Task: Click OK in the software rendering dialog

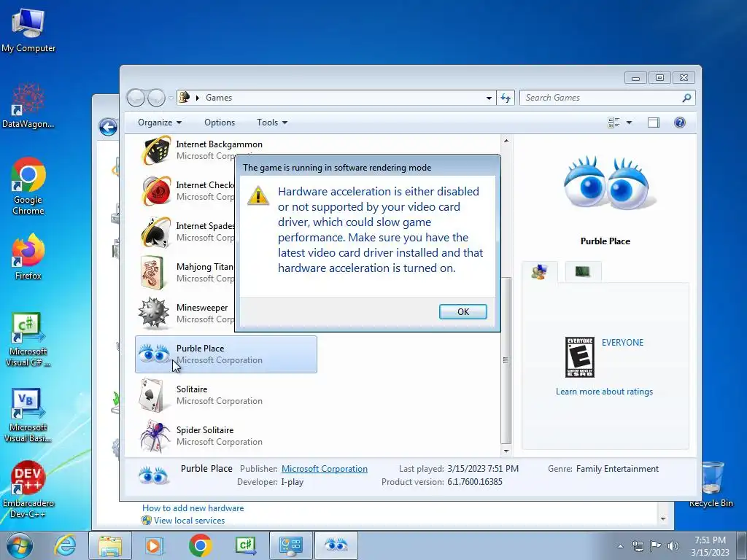Action: (462, 311)
